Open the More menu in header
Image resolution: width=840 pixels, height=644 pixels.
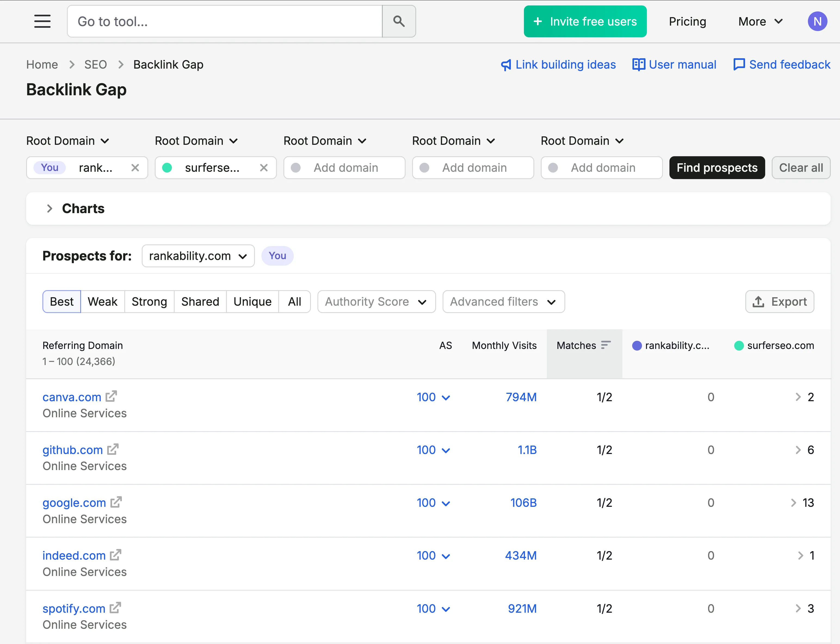pyautogui.click(x=760, y=22)
